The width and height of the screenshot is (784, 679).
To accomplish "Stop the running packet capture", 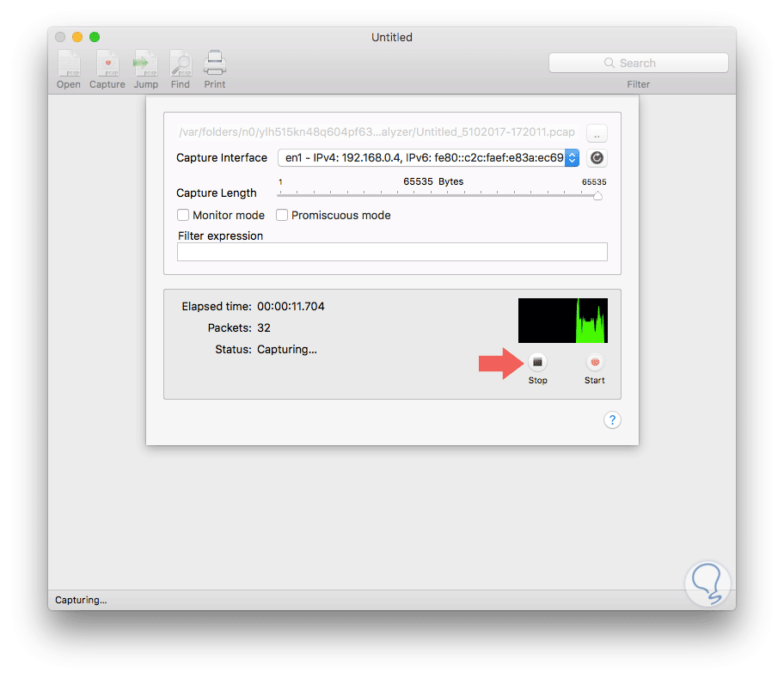I will click(537, 362).
